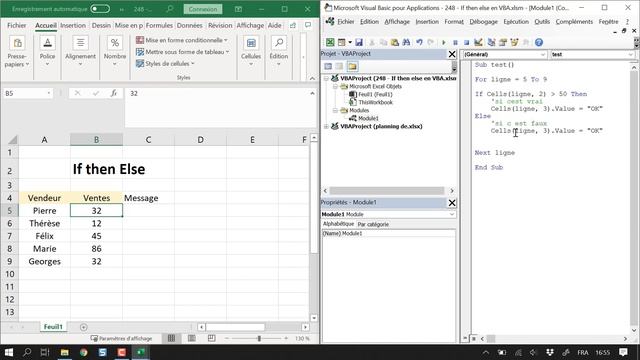Screen dimensions: 640x360
Task: Open the procedure combo box showing test
Action: [x=591, y=54]
